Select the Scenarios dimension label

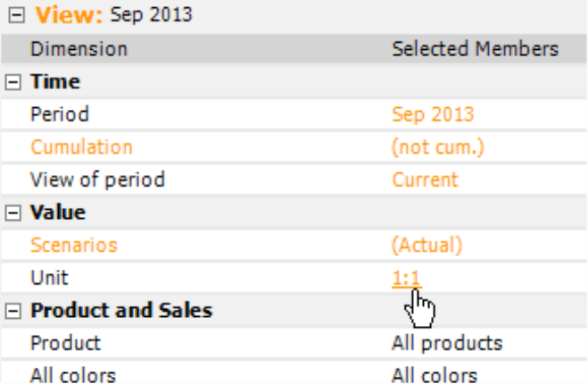(74, 245)
